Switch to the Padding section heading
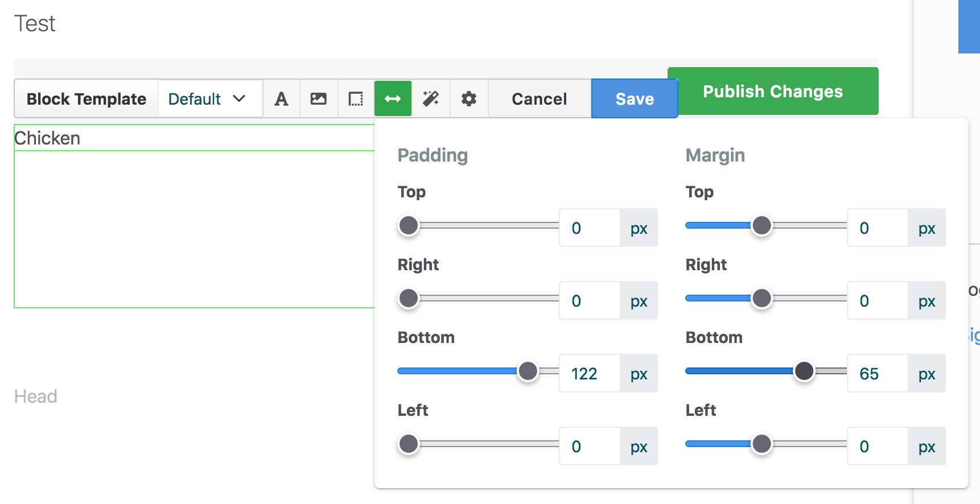The image size is (980, 504). [433, 155]
